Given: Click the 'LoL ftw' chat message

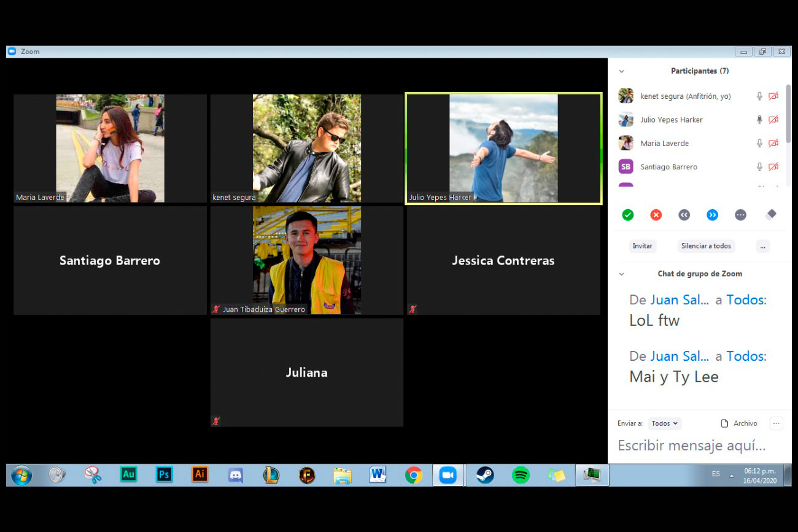Looking at the screenshot, I should tap(654, 320).
